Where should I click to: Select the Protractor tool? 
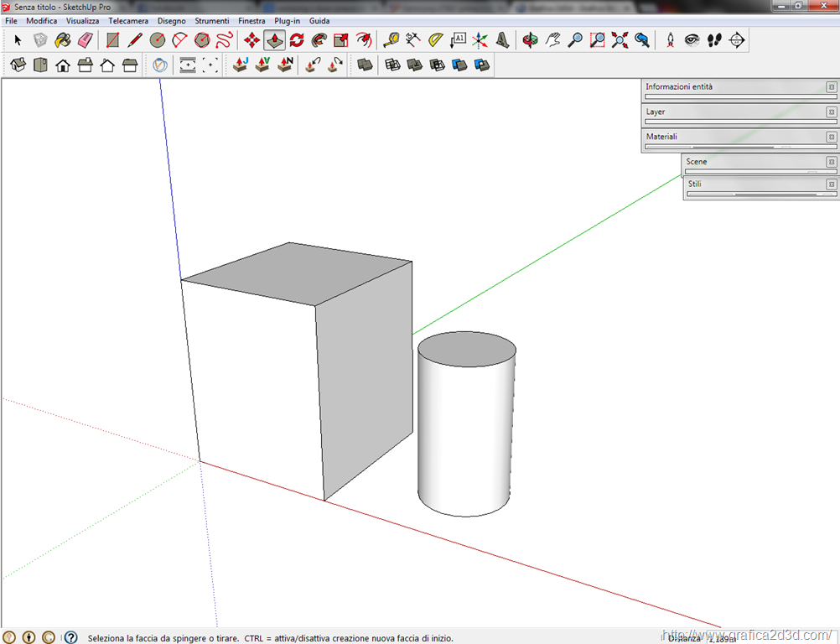click(x=436, y=39)
